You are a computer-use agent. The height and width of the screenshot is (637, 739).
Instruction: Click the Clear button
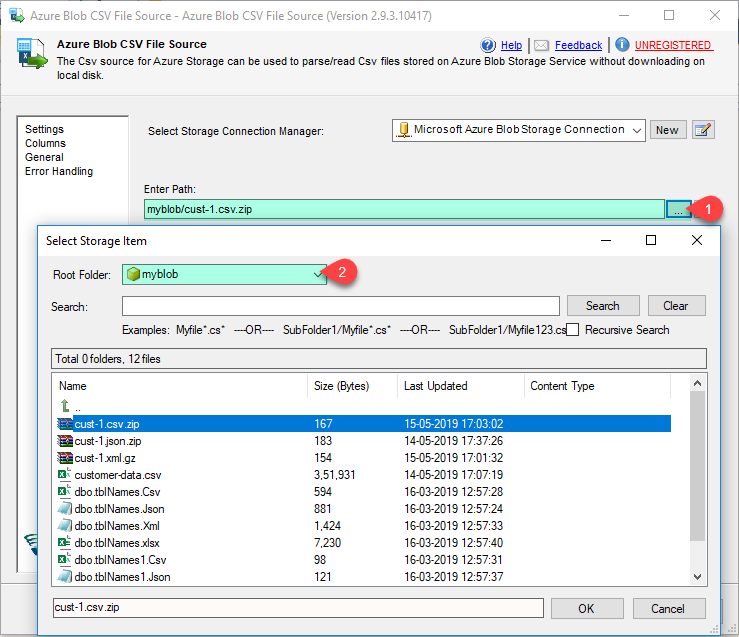(x=676, y=306)
